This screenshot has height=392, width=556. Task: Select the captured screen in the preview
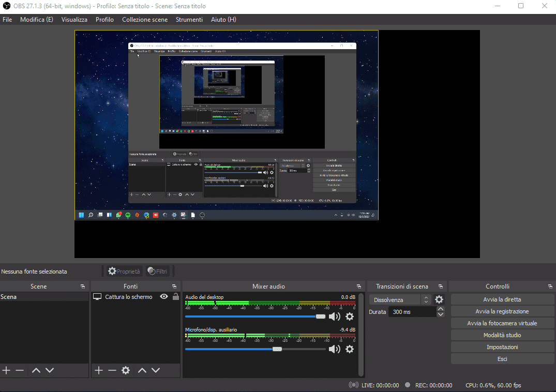click(227, 125)
